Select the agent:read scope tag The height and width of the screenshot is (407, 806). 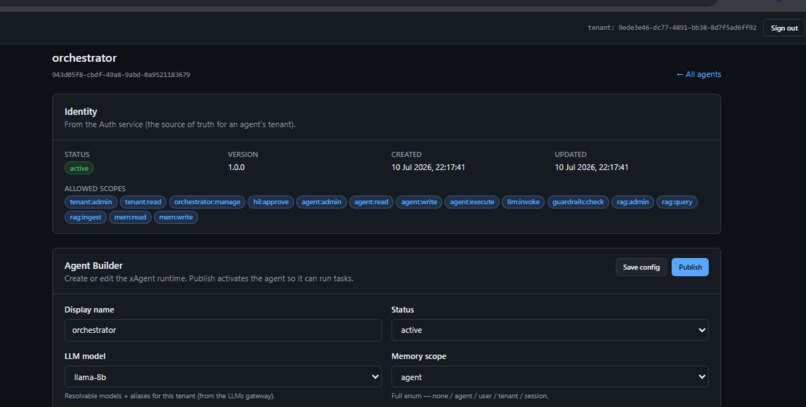[x=371, y=202]
